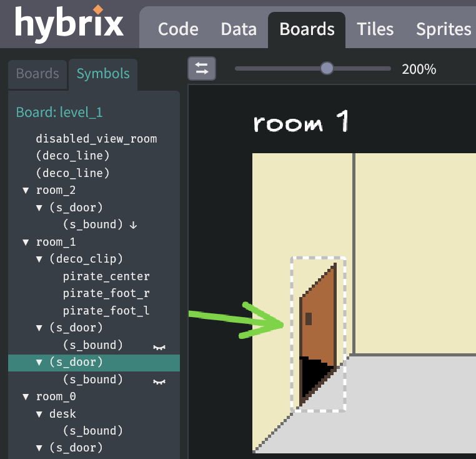Select (s_bound) above the highlighted s_door row
Screen dimensions: 476x459
point(93,345)
